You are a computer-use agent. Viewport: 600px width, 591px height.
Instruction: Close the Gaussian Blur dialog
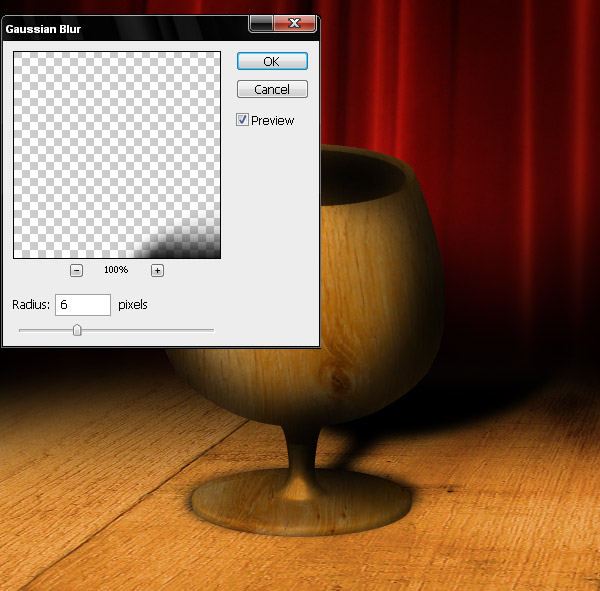coord(295,23)
